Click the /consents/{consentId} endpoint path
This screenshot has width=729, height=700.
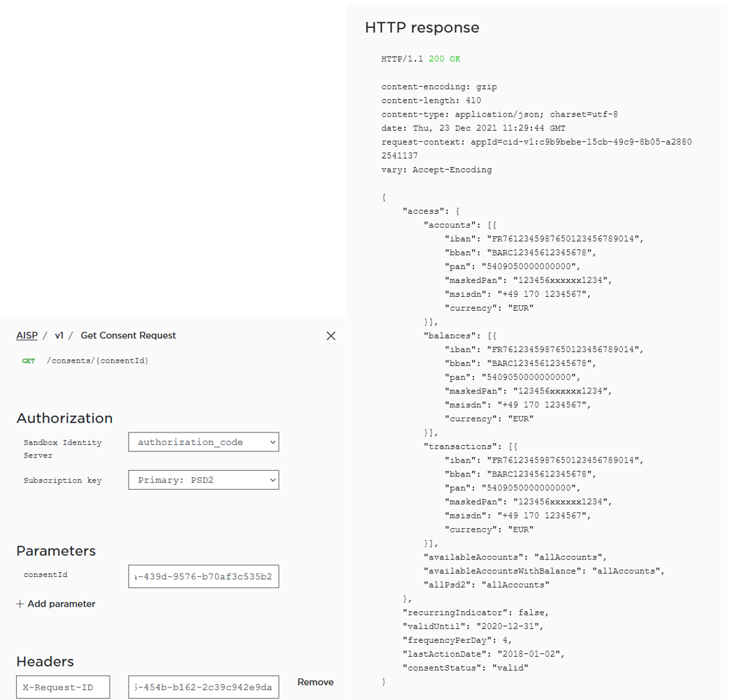click(98, 361)
